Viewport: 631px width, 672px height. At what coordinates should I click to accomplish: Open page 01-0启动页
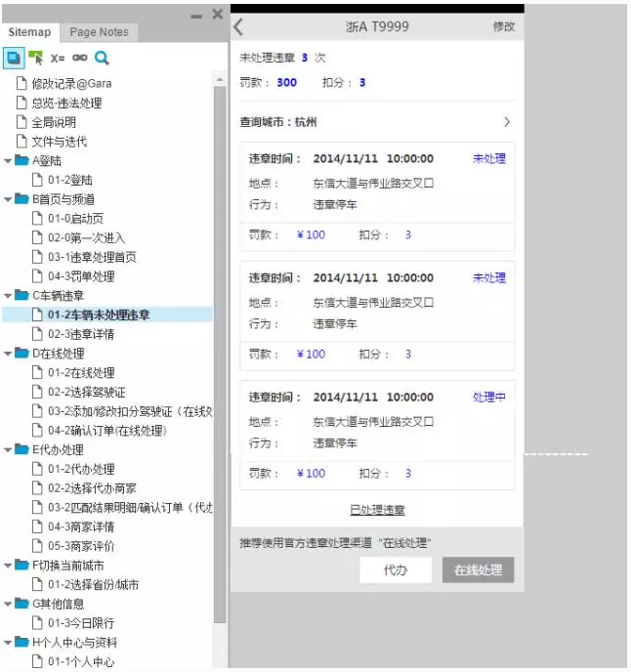click(75, 219)
